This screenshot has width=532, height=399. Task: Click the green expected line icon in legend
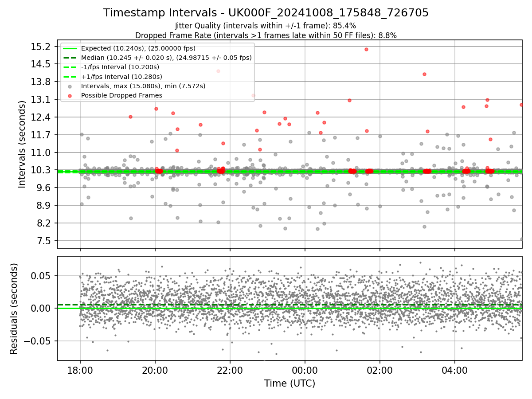[x=70, y=49]
